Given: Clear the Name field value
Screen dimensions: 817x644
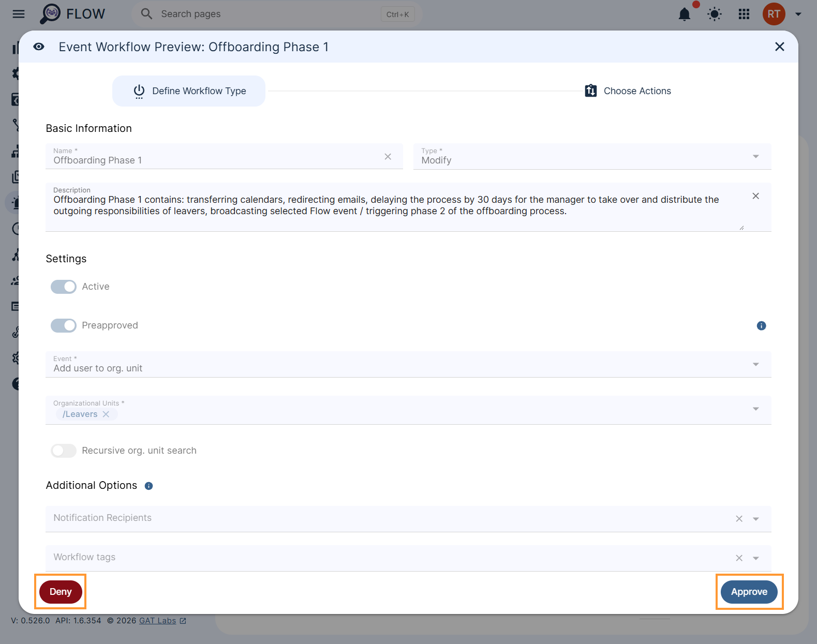Looking at the screenshot, I should click(x=388, y=157).
